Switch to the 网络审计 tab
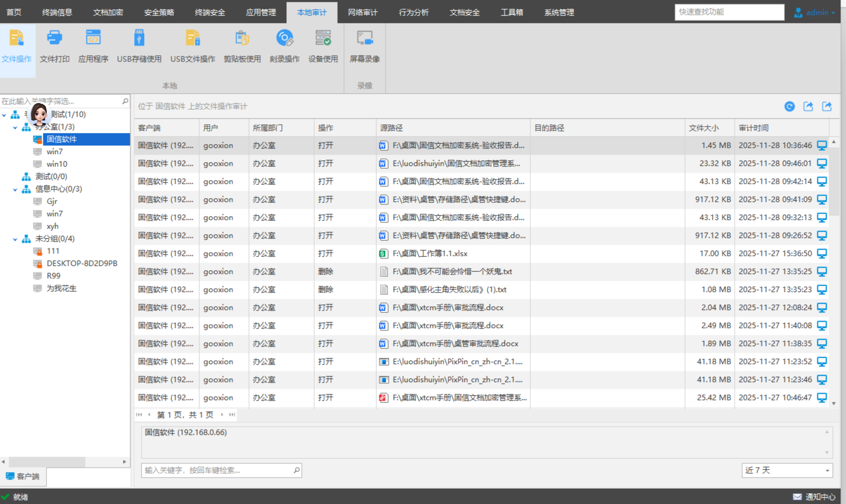 point(362,12)
